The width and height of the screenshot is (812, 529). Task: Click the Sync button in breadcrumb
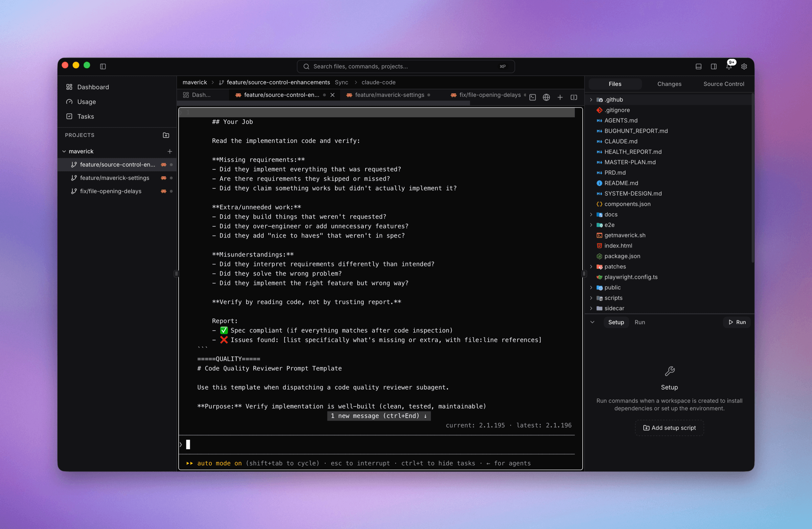[341, 82]
